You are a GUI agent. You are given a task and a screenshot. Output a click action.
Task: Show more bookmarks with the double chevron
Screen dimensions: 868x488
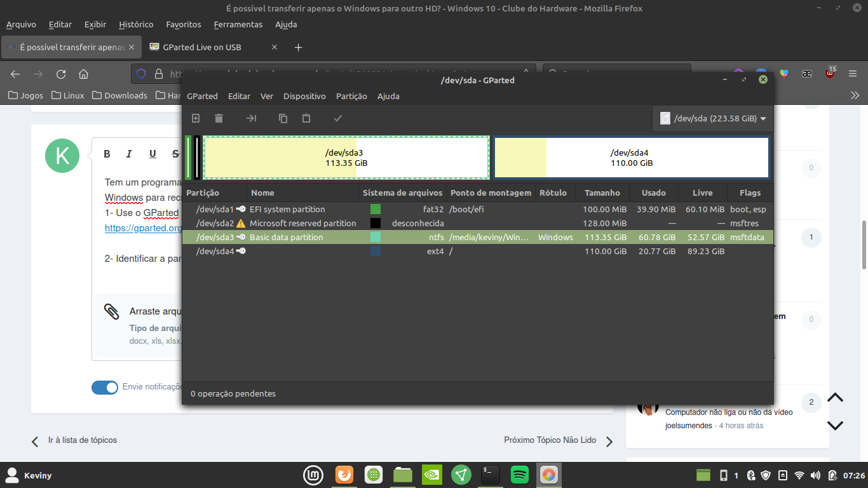(x=855, y=95)
